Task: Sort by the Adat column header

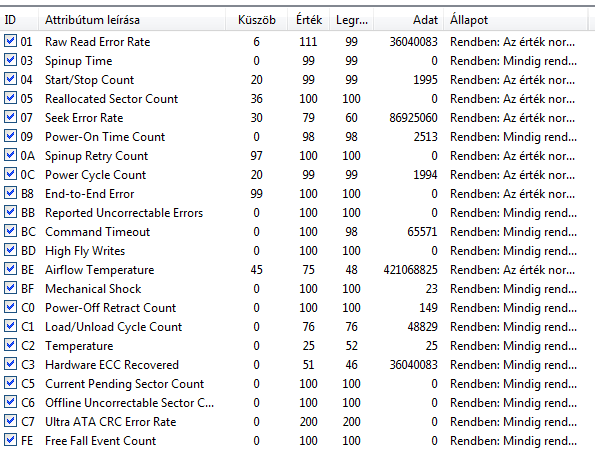Action: coord(409,19)
